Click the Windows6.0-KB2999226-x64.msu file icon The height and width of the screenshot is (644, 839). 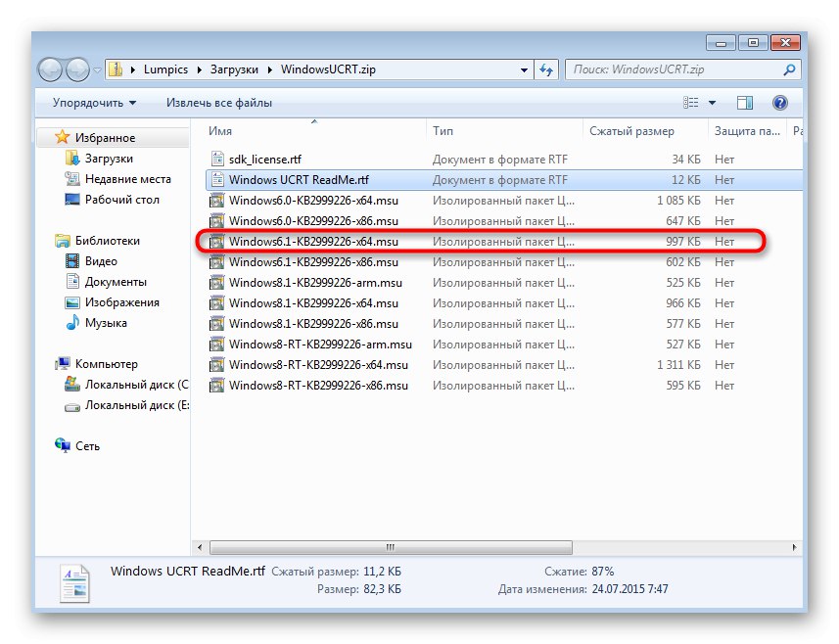216,201
